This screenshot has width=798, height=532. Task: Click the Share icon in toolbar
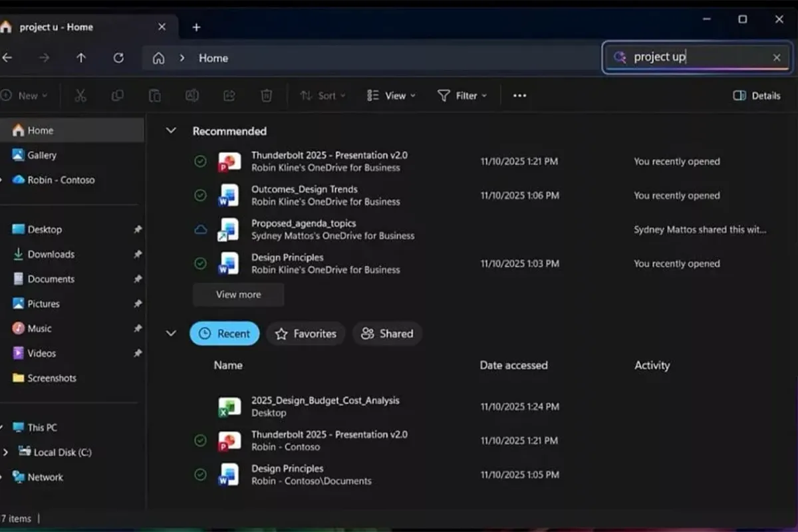[x=229, y=96]
